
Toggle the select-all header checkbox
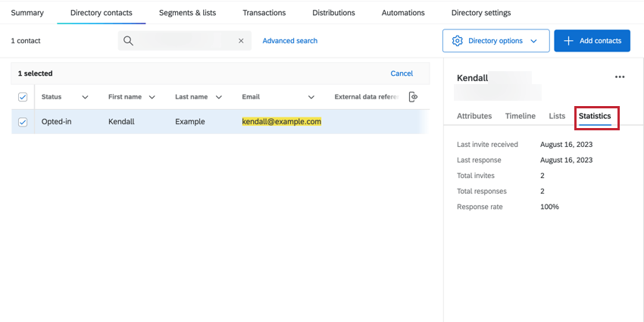pyautogui.click(x=23, y=97)
